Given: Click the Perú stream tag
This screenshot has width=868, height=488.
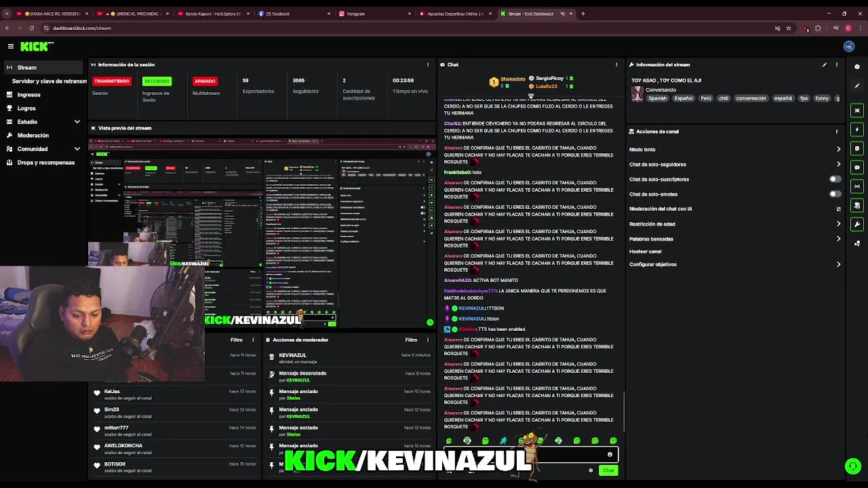Looking at the screenshot, I should pyautogui.click(x=706, y=98).
